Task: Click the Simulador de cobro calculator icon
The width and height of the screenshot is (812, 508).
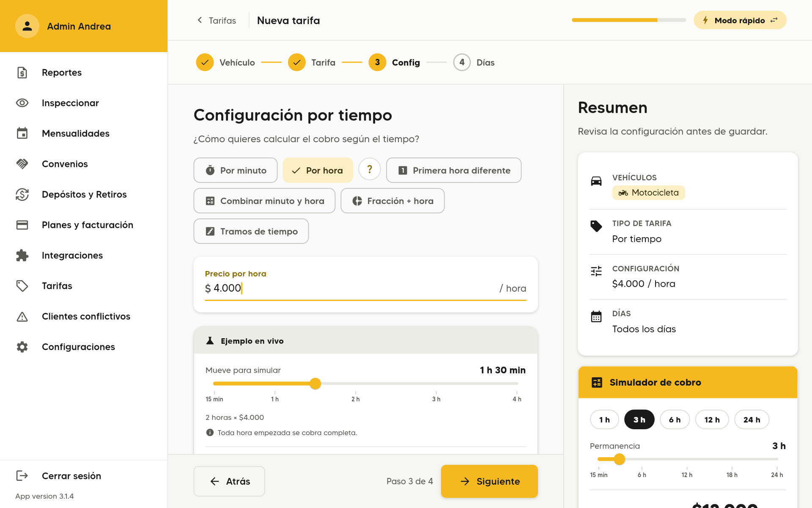Action: (x=597, y=382)
